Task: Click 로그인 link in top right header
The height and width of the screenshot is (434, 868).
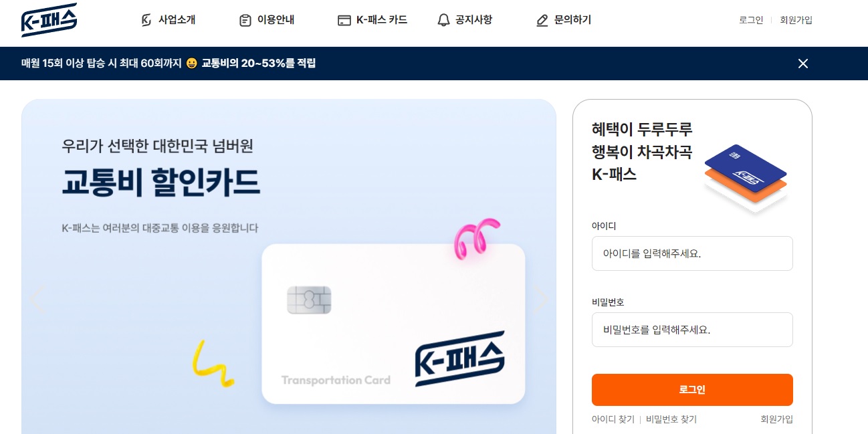Action: (751, 20)
